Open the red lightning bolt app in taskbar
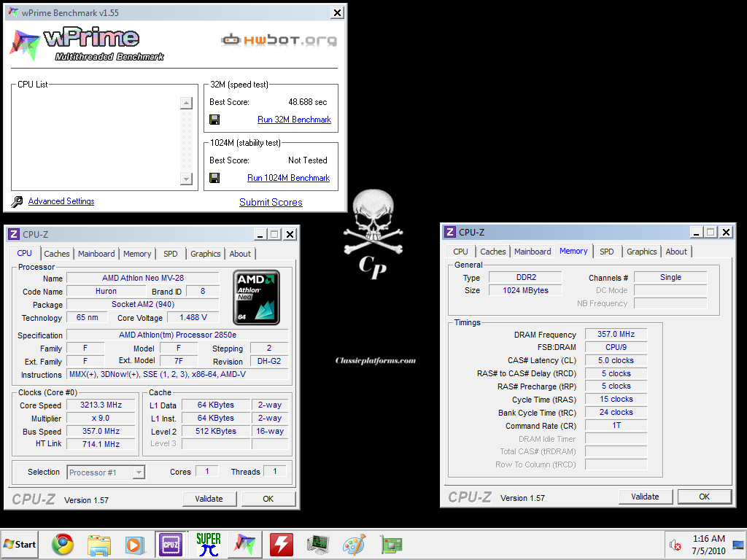Image resolution: width=747 pixels, height=560 pixels. 281,544
